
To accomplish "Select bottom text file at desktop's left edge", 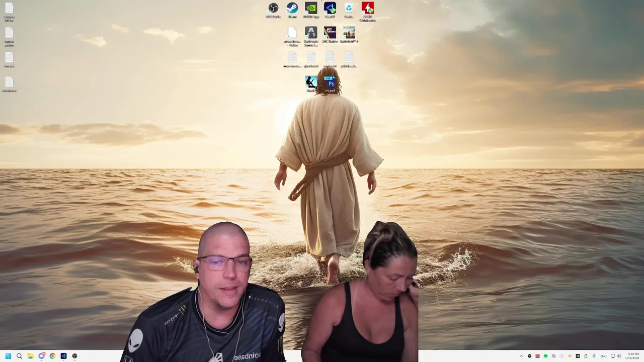I will 9,84.
